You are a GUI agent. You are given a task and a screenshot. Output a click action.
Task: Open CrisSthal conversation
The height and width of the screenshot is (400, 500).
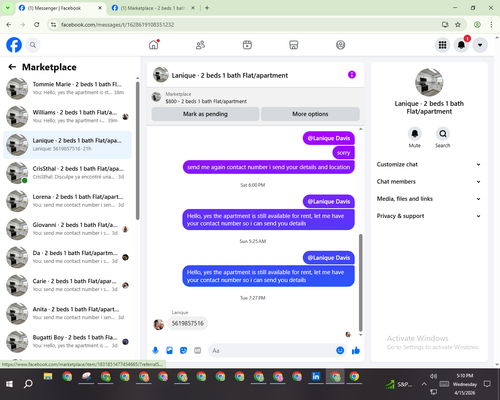click(67, 173)
